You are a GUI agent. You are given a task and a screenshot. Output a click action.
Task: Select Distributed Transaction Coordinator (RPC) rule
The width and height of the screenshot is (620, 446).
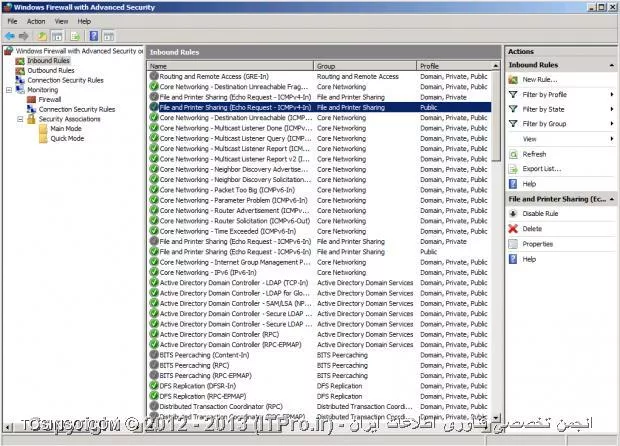tap(320, 406)
